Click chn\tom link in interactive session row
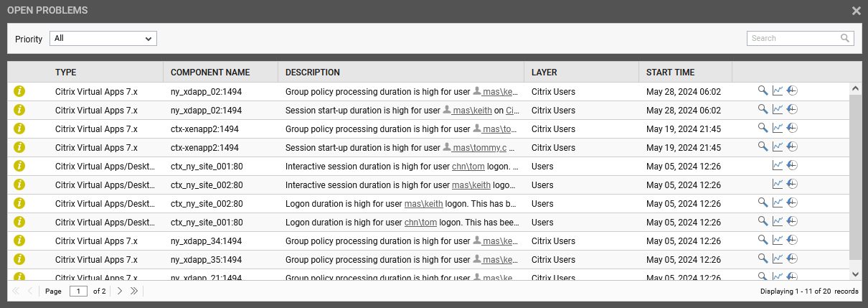This screenshot has width=868, height=308. point(464,166)
